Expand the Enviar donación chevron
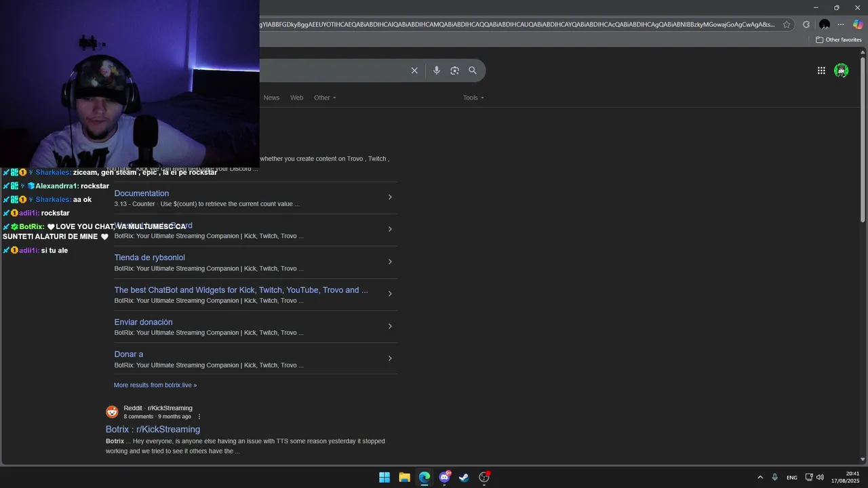The width and height of the screenshot is (868, 488). point(390,326)
